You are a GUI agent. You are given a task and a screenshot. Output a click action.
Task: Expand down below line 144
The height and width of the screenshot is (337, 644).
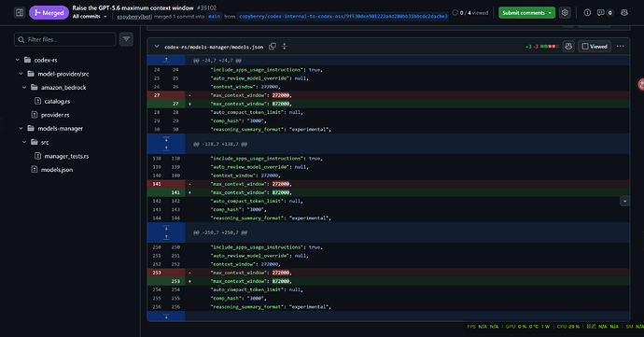click(166, 228)
